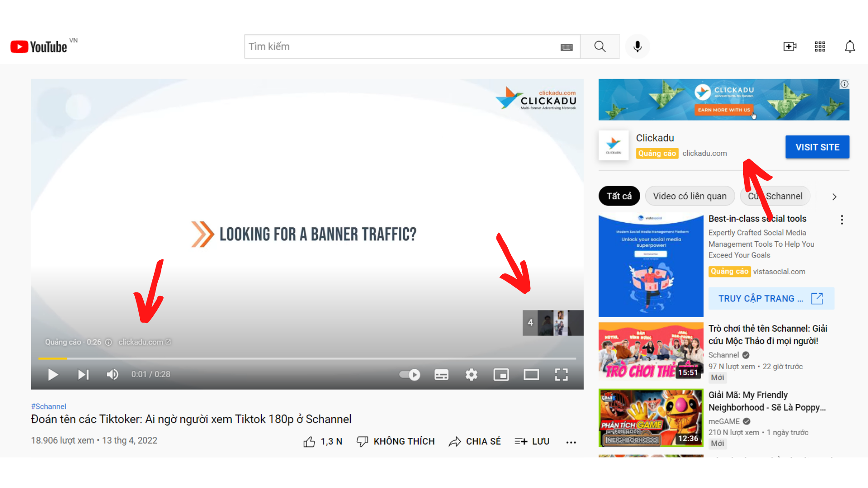868x488 pixels.
Task: Click the YouTube apps grid icon
Action: (820, 47)
